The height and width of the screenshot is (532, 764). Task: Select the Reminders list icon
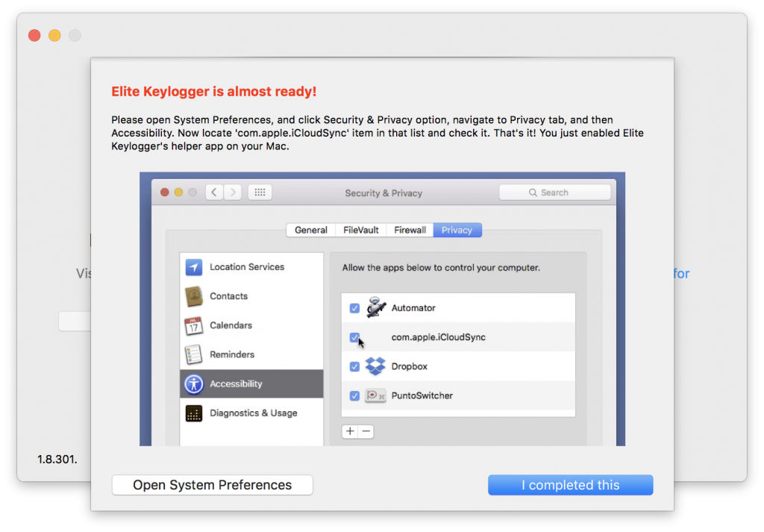tap(193, 354)
